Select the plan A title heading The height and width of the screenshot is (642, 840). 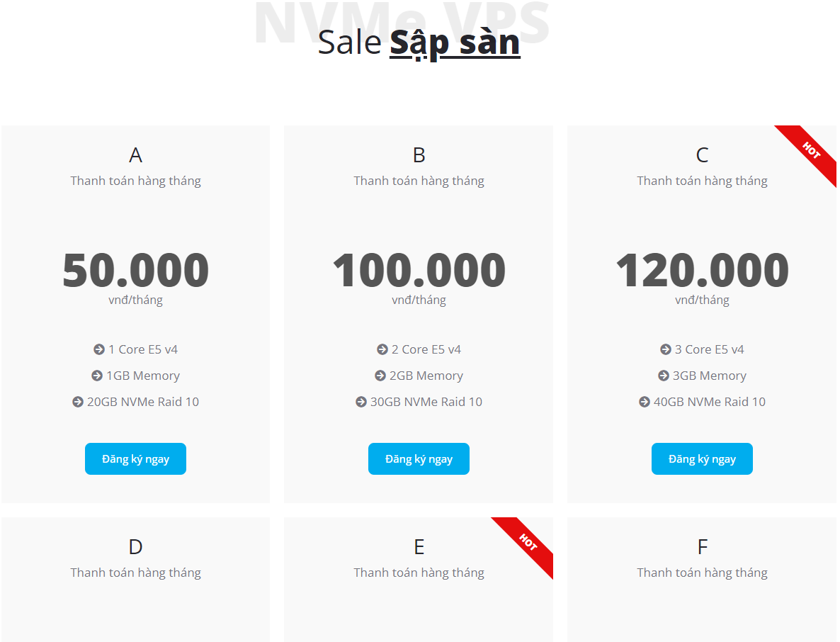(x=135, y=154)
